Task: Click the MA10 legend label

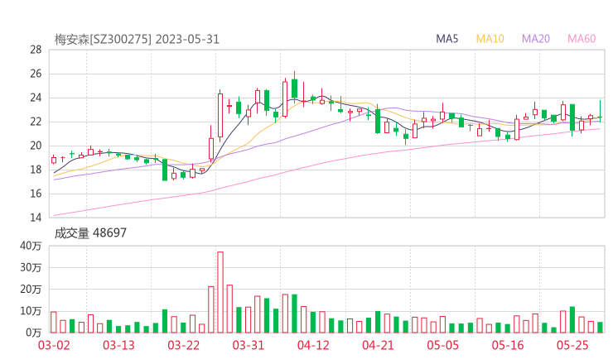Action: pyautogui.click(x=490, y=39)
